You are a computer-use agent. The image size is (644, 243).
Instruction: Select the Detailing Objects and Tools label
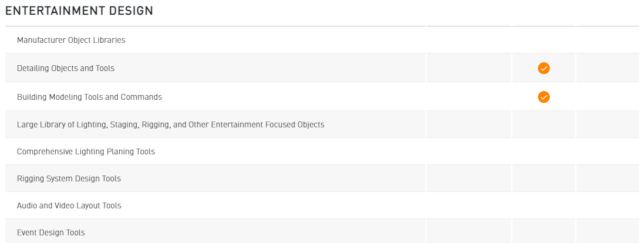click(x=66, y=68)
